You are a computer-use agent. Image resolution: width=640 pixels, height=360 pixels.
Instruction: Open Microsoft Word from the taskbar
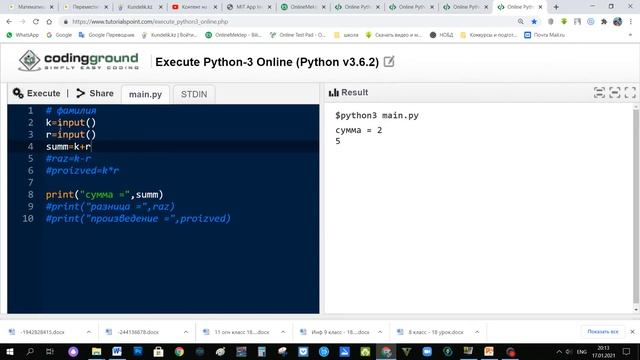tap(117, 351)
